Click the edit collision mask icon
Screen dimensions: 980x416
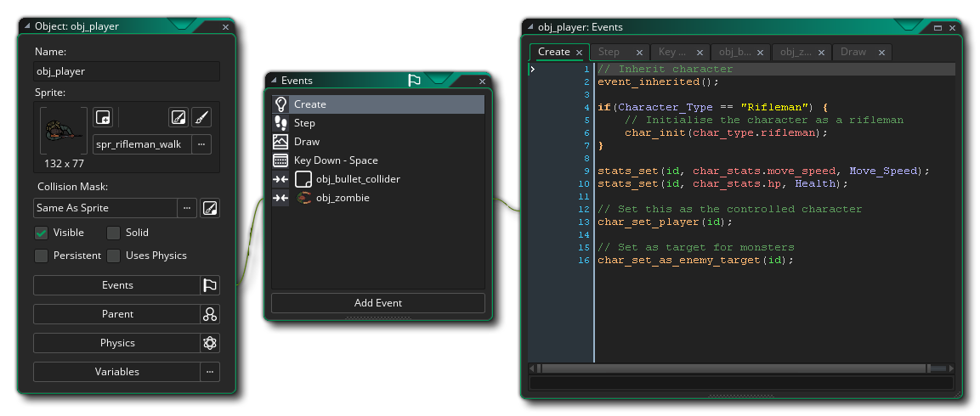click(210, 208)
